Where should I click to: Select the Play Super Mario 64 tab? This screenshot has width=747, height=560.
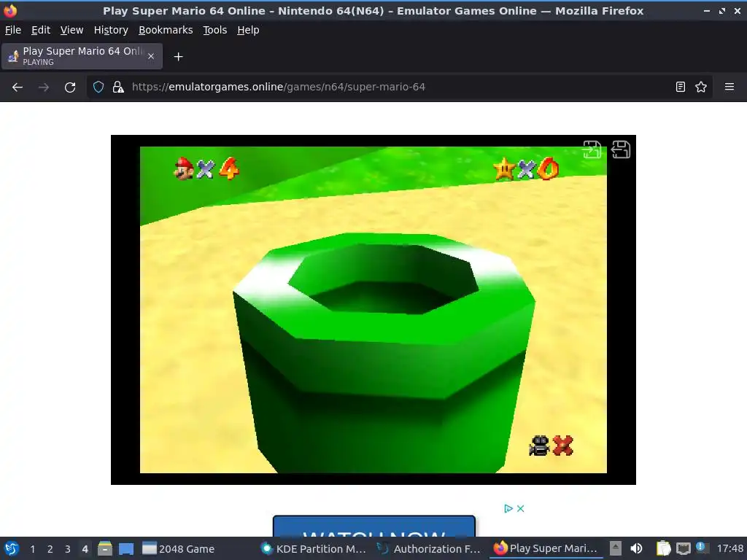82,56
